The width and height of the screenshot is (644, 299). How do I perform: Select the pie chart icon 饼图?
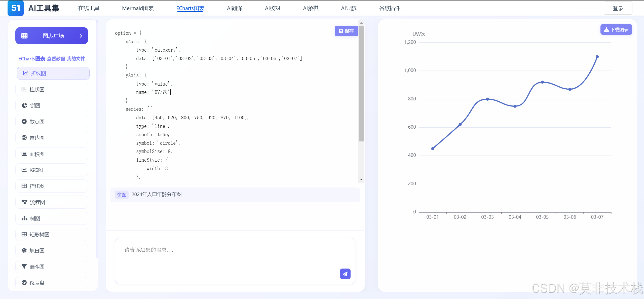24,105
